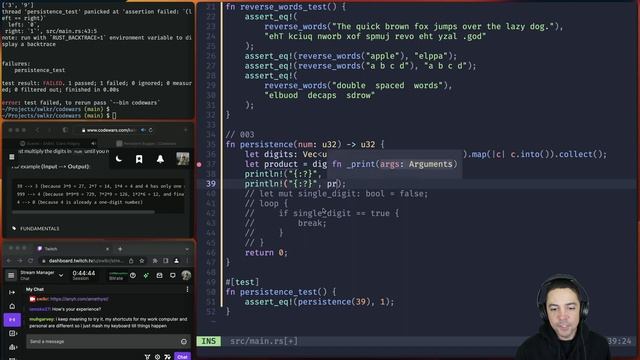
Task: Go forward in the Twitch browser window
Action: [20, 260]
